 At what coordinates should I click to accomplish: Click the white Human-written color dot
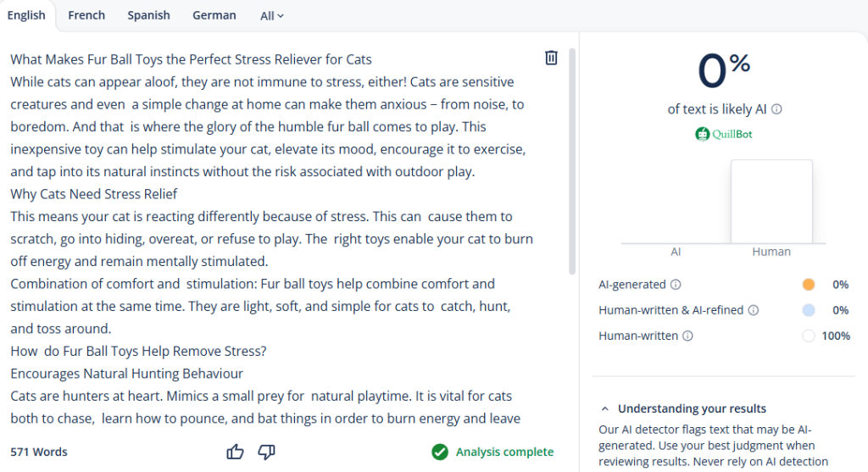pyautogui.click(x=809, y=336)
